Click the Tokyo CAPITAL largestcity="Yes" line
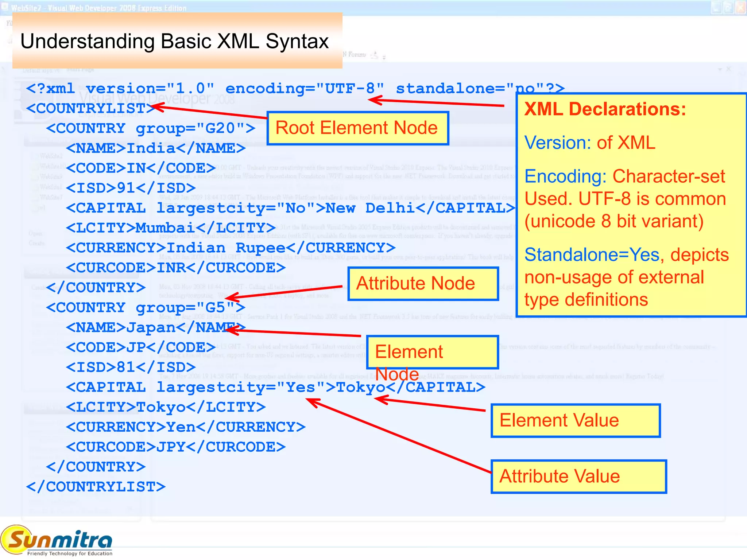 [275, 387]
